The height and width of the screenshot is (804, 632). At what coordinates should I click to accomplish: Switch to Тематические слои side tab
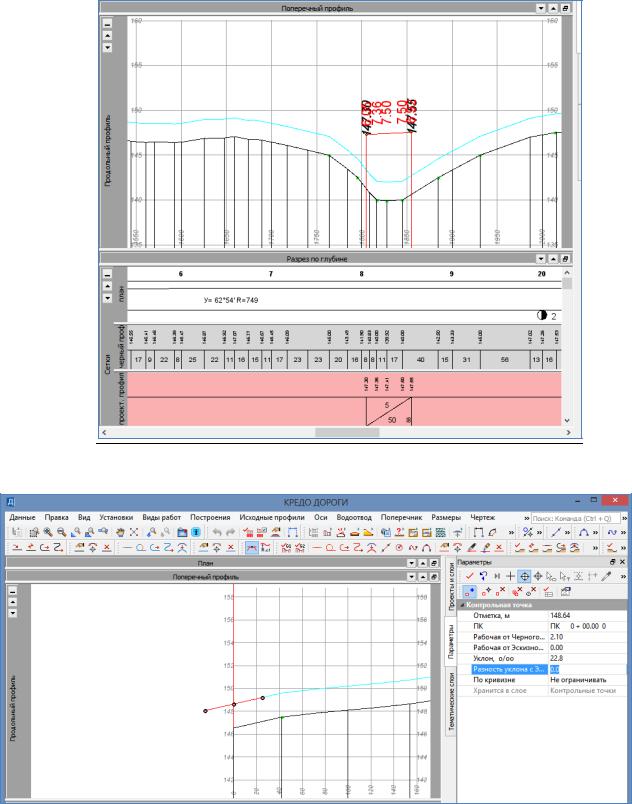pos(451,702)
